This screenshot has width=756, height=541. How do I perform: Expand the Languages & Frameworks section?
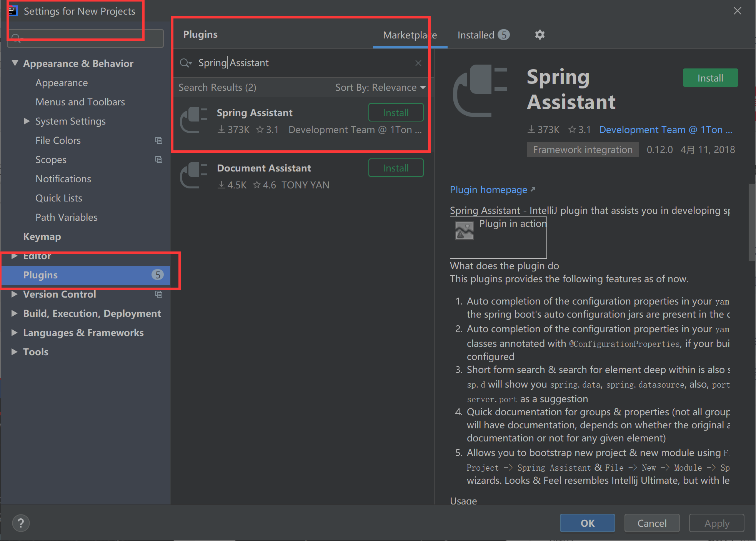click(x=14, y=333)
